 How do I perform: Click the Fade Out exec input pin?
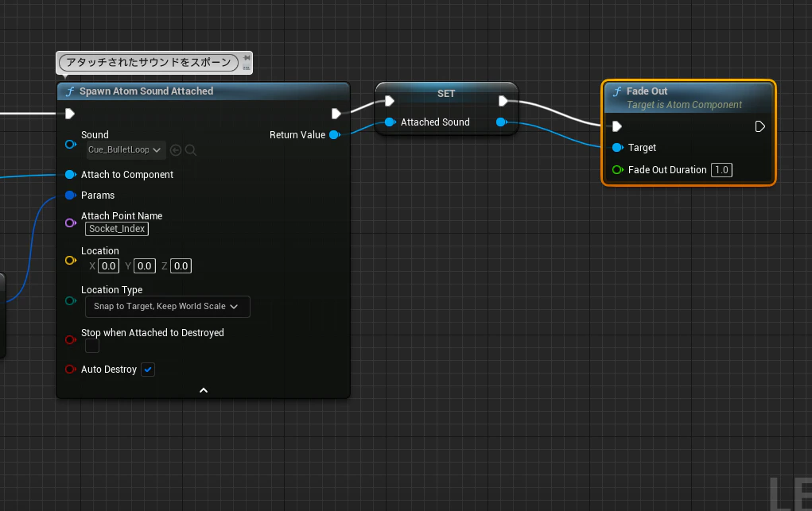617,126
